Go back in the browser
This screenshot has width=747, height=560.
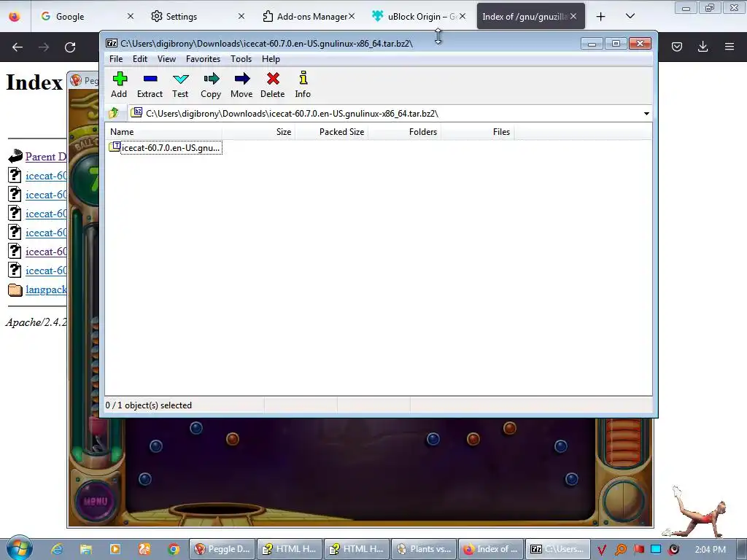(18, 47)
